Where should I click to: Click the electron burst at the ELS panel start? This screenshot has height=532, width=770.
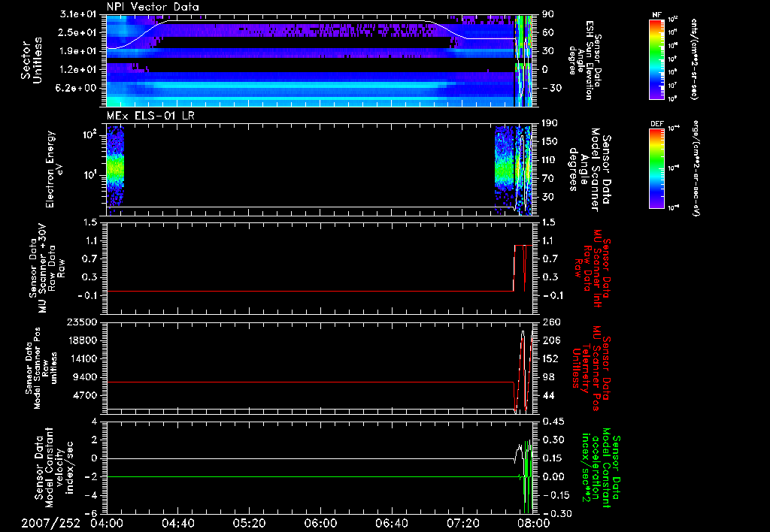click(x=115, y=169)
